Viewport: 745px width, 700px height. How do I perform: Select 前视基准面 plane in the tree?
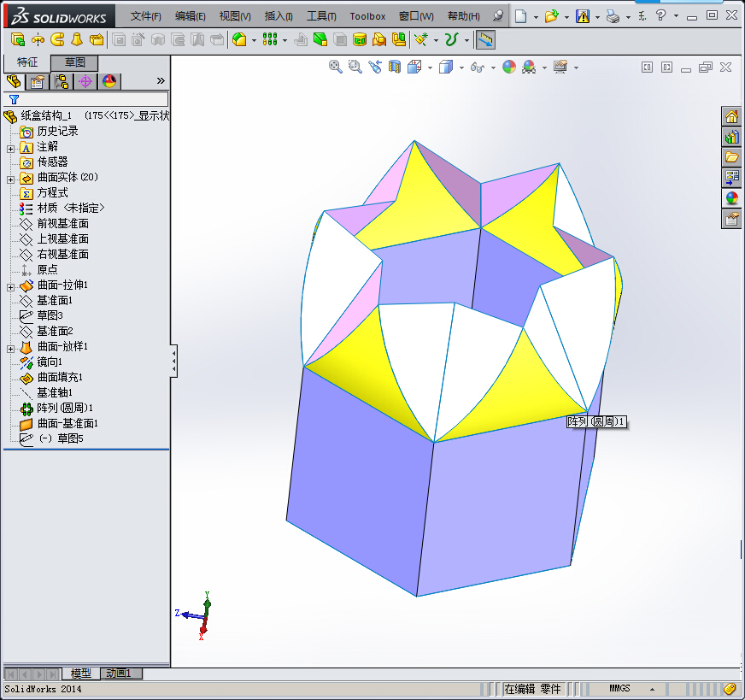coord(62,224)
